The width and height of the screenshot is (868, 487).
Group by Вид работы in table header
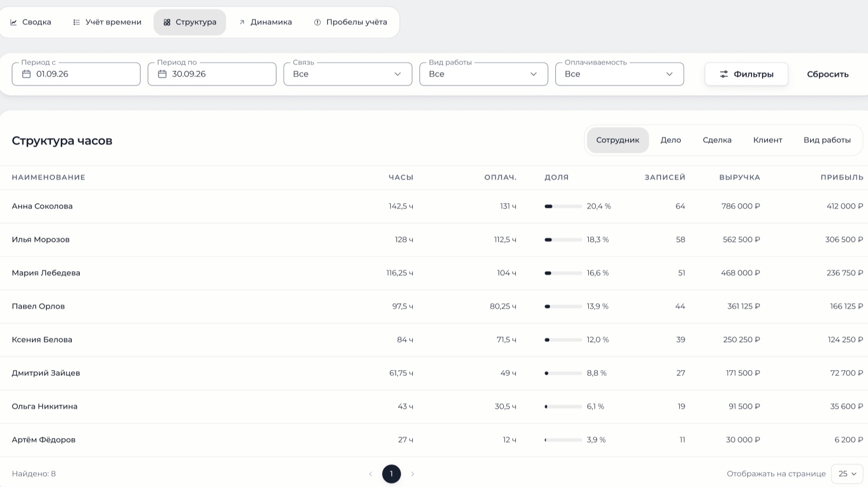[827, 140]
